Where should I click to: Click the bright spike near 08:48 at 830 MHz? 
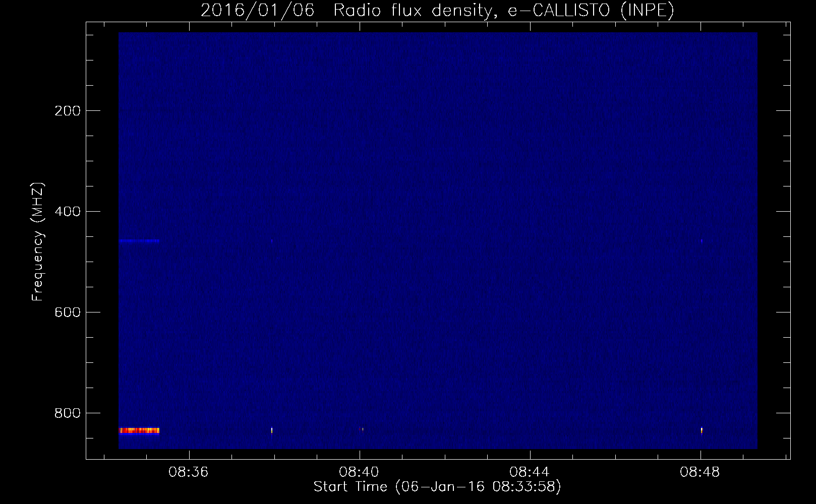pyautogui.click(x=702, y=430)
